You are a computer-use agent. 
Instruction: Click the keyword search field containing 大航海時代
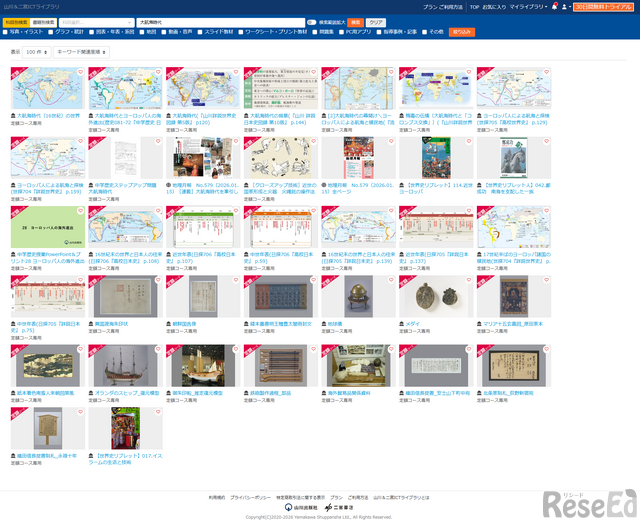pos(220,21)
